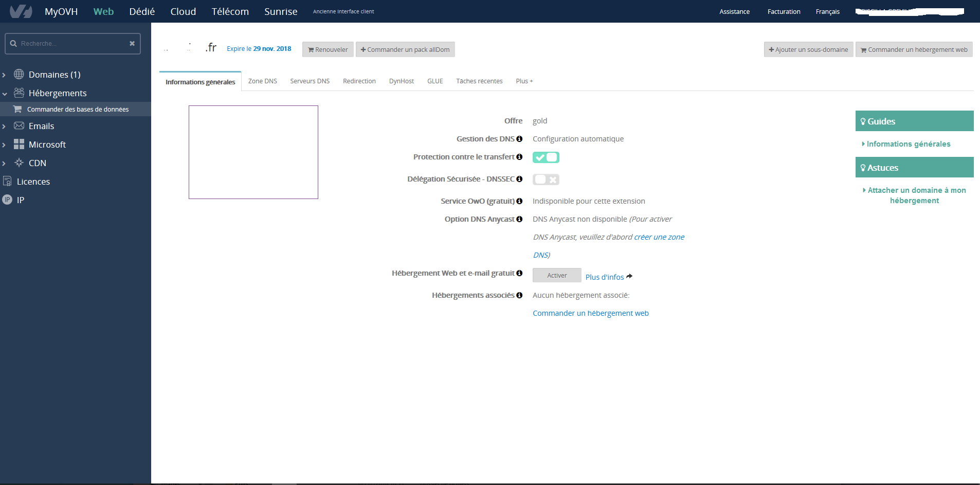Open the Plus + tab dropdown
The height and width of the screenshot is (485, 980).
pyautogui.click(x=524, y=81)
